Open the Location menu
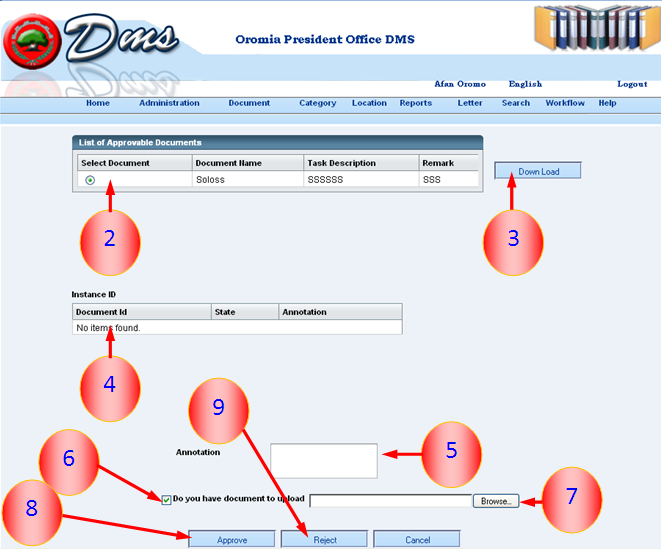Viewport: 662px width, 550px height. pos(369,103)
